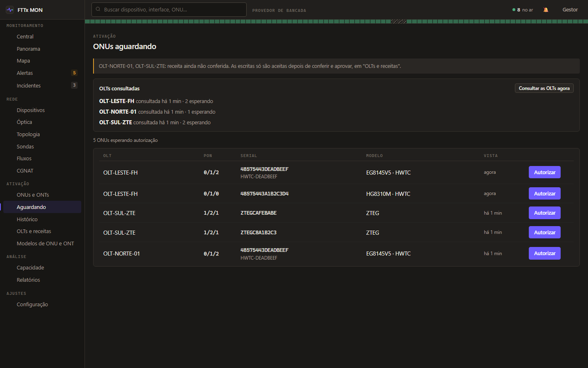This screenshot has height=368, width=588.
Task: Click the "PROVEDOR DE BANCADA" label
Action: point(279,11)
